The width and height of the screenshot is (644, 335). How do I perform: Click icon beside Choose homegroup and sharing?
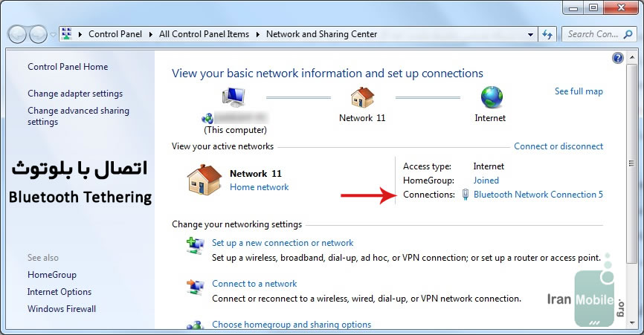point(195,325)
